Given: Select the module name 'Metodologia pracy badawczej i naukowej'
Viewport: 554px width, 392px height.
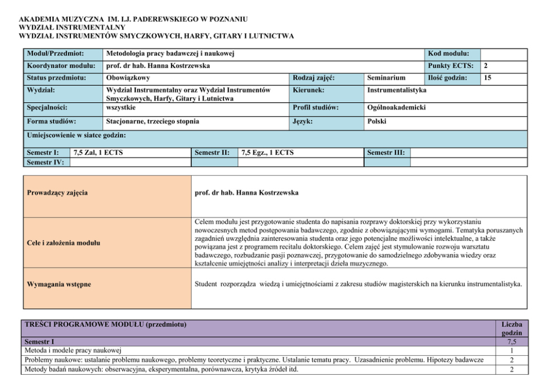Looking at the screenshot, I should coord(170,54).
